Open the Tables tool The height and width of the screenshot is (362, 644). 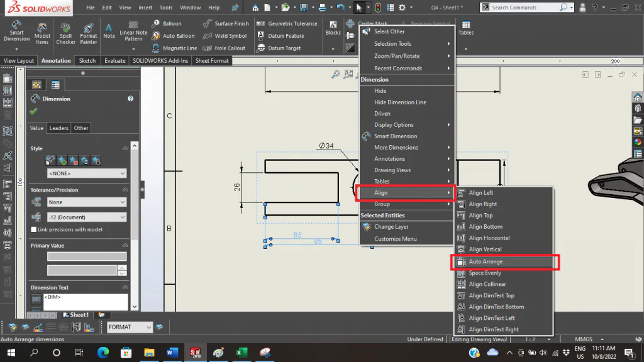click(x=466, y=28)
